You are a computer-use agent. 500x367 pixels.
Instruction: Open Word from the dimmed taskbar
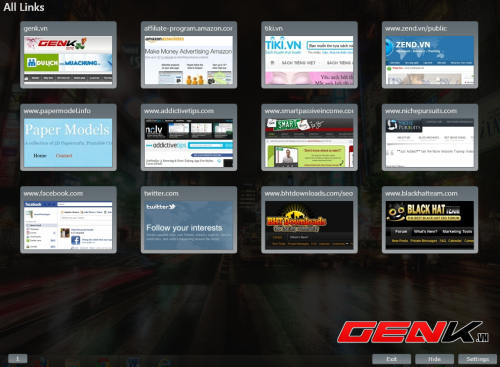[133, 363]
